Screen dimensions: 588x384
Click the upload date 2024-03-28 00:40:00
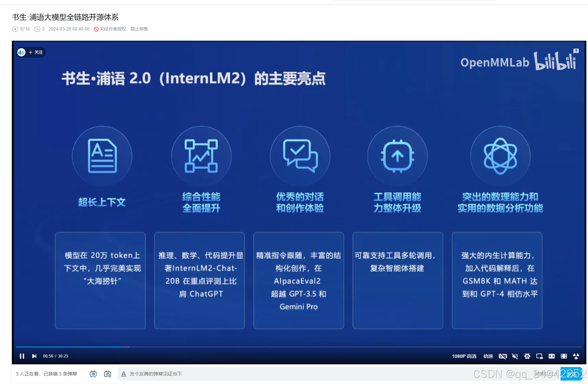(x=69, y=29)
